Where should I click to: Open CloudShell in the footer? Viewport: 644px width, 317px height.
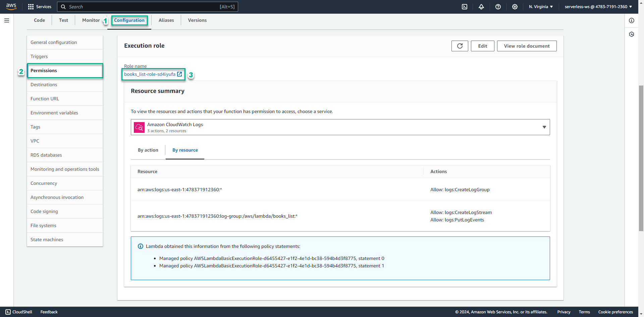point(19,312)
